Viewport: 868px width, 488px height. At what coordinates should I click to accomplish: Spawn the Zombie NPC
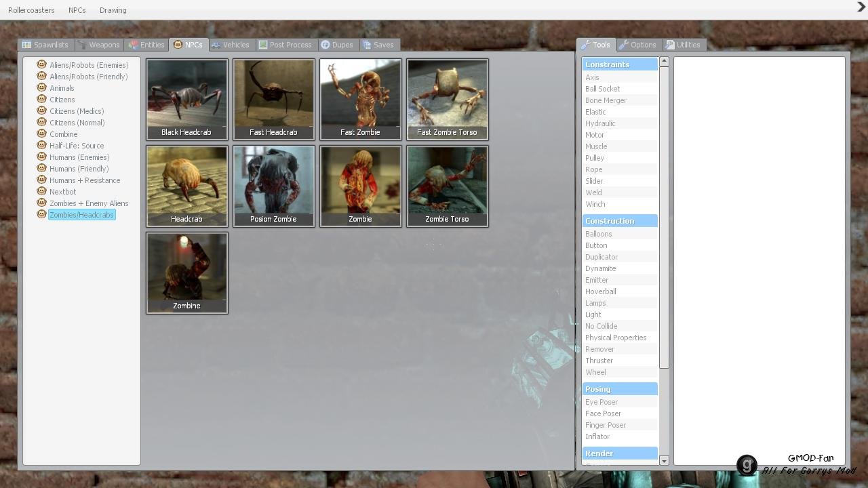click(x=360, y=186)
